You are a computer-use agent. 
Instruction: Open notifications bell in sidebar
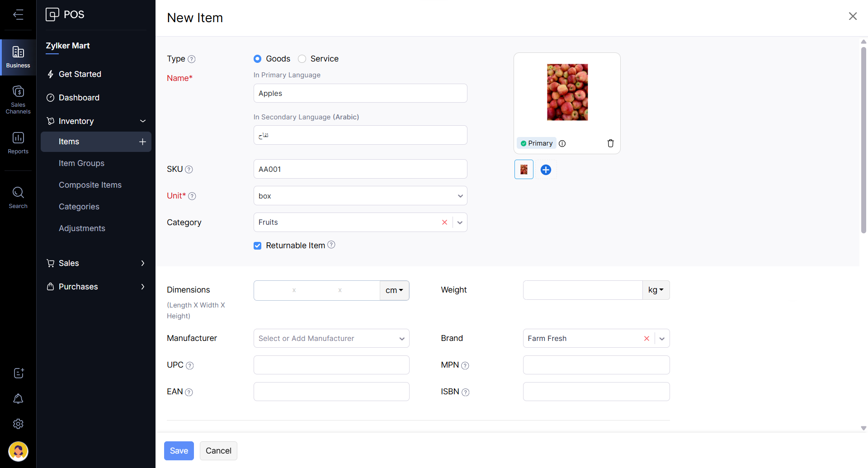(x=18, y=398)
